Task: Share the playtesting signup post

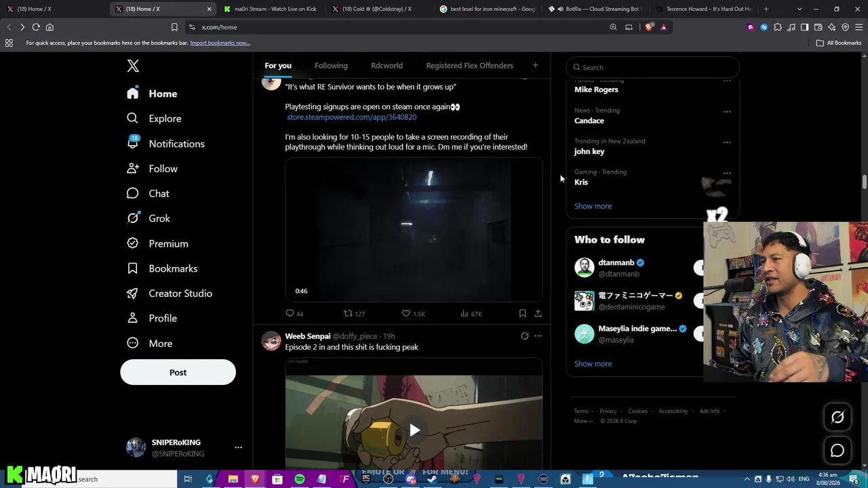Action: pos(538,313)
